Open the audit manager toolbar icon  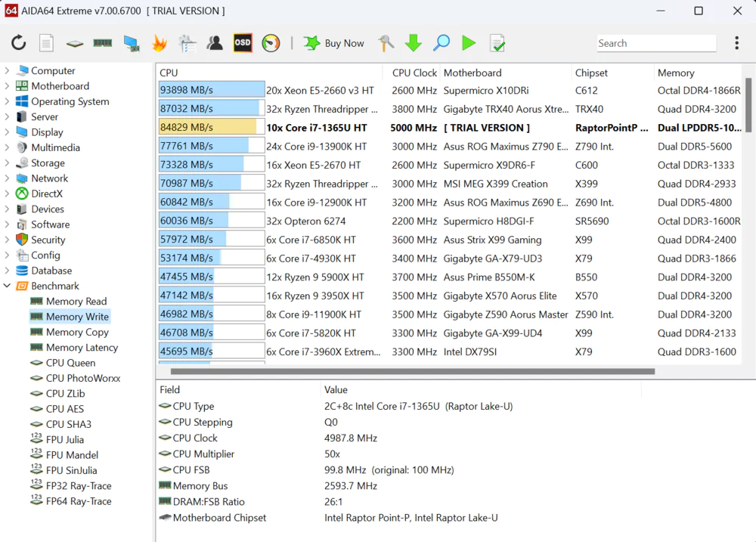187,43
